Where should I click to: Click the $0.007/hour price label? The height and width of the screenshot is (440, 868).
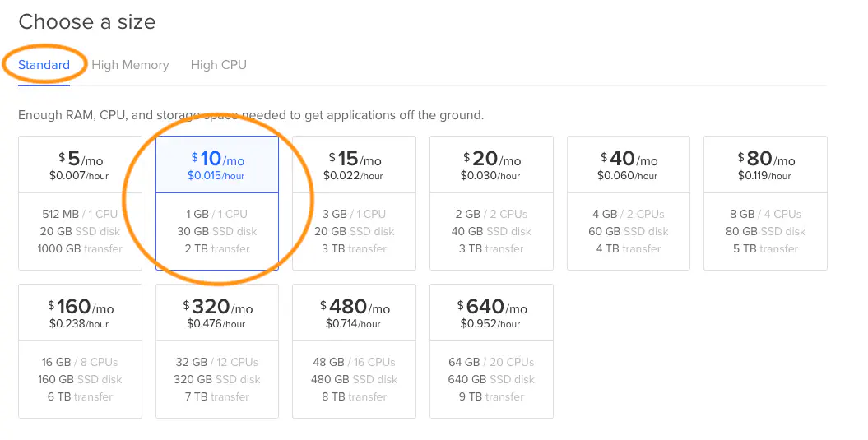tap(79, 176)
